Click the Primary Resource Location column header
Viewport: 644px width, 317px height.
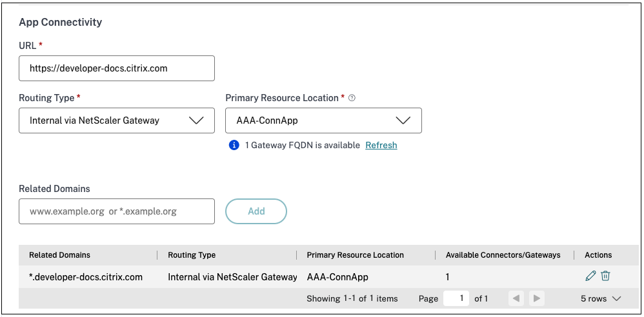point(356,255)
